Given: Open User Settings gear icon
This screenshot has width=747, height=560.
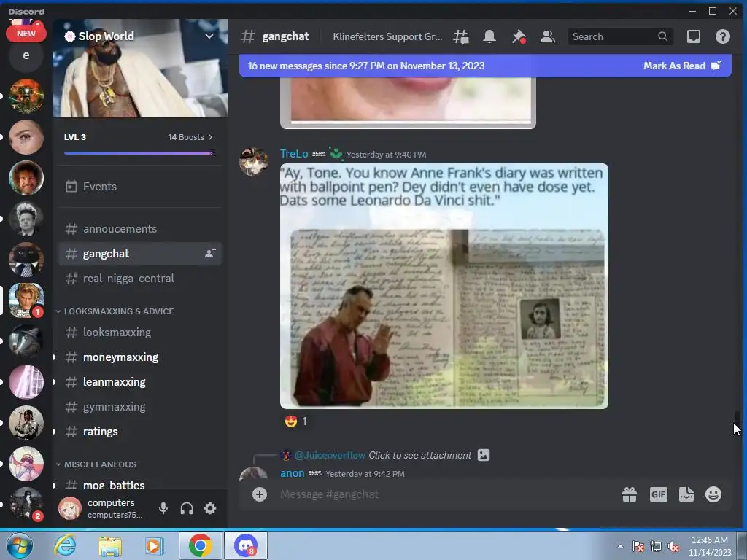Looking at the screenshot, I should [x=210, y=508].
